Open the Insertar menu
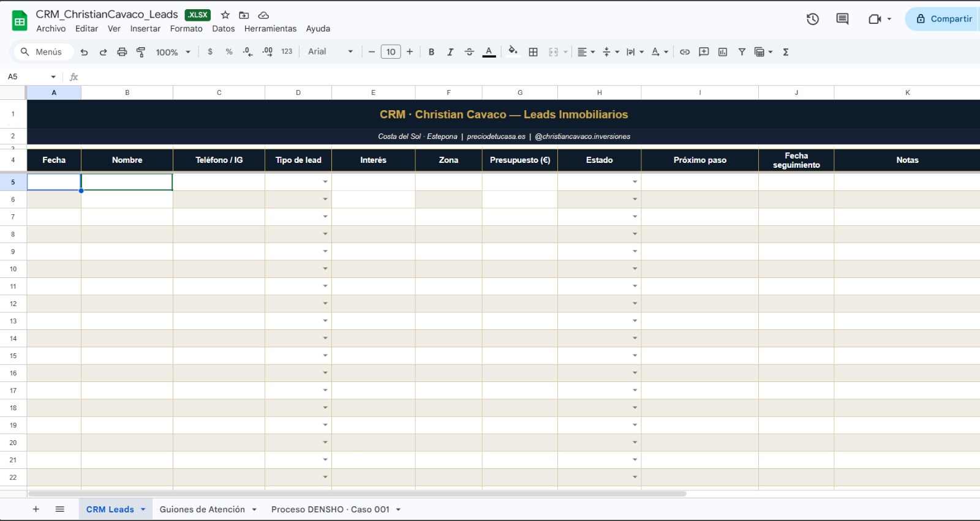Viewport: 980px width, 521px height. (145, 29)
